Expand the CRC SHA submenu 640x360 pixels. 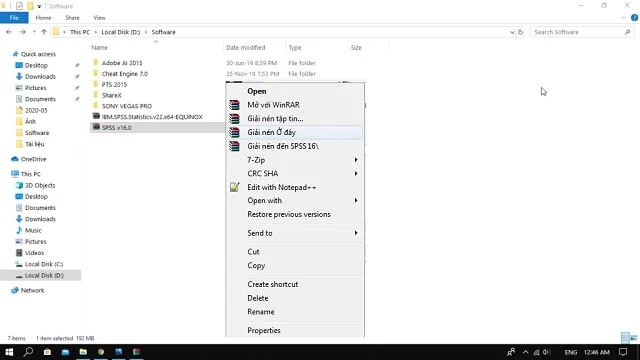(x=294, y=173)
